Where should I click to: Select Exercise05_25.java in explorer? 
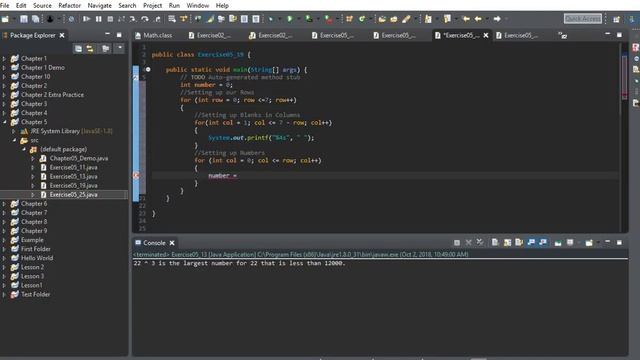[73, 195]
